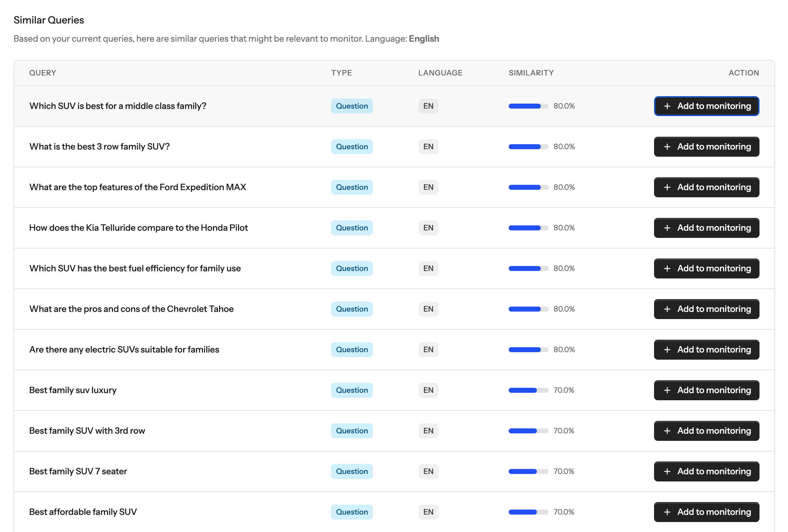Click the Language column header
Screen dimensions: 788x532
coord(440,73)
